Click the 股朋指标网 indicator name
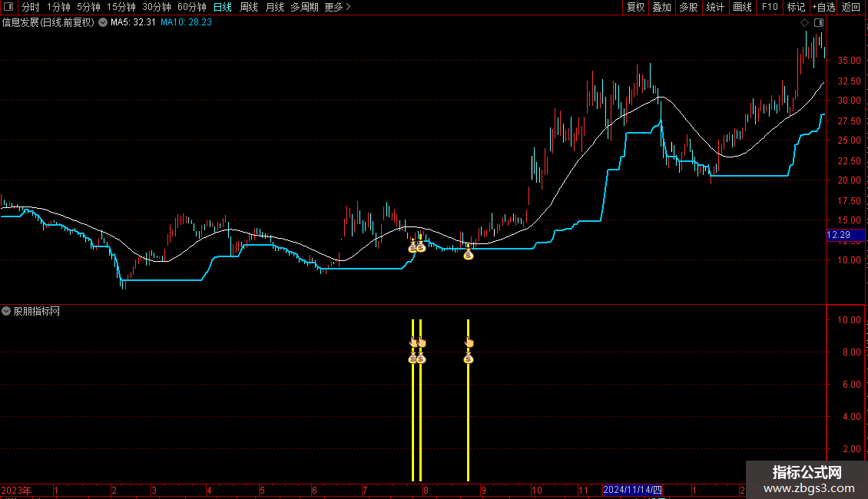Viewport: 868px width, 499px height. [37, 311]
